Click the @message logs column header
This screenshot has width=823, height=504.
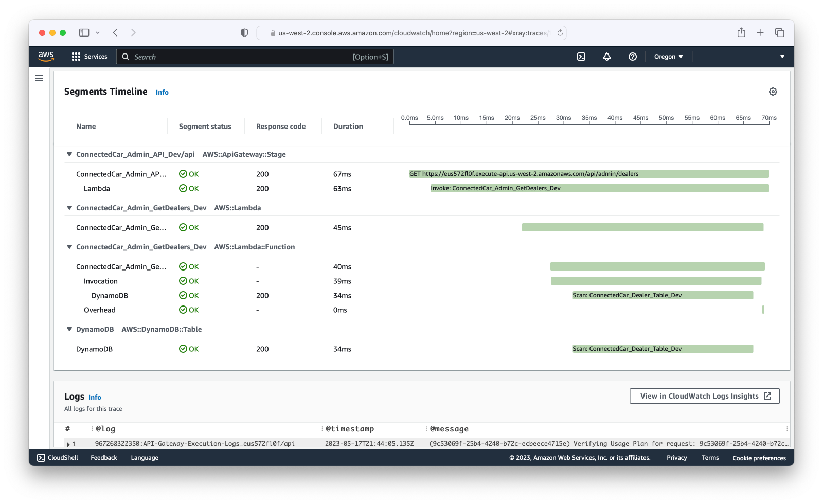click(x=449, y=429)
